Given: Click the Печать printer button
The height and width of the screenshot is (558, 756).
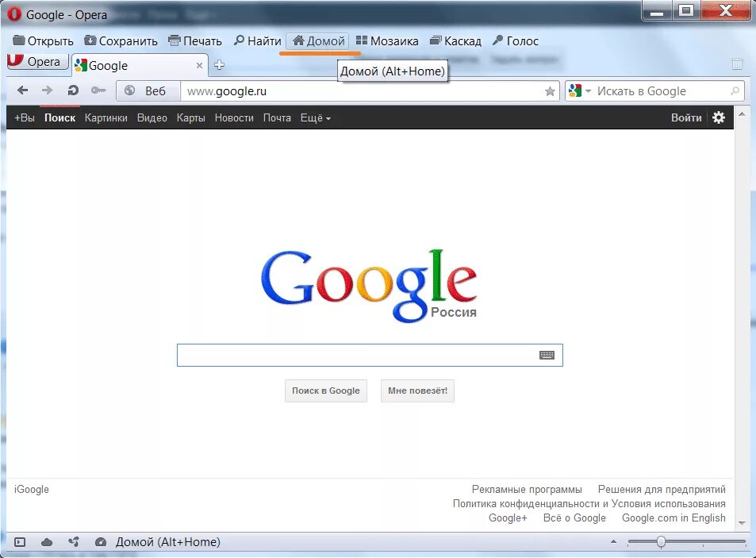Looking at the screenshot, I should click(x=195, y=41).
